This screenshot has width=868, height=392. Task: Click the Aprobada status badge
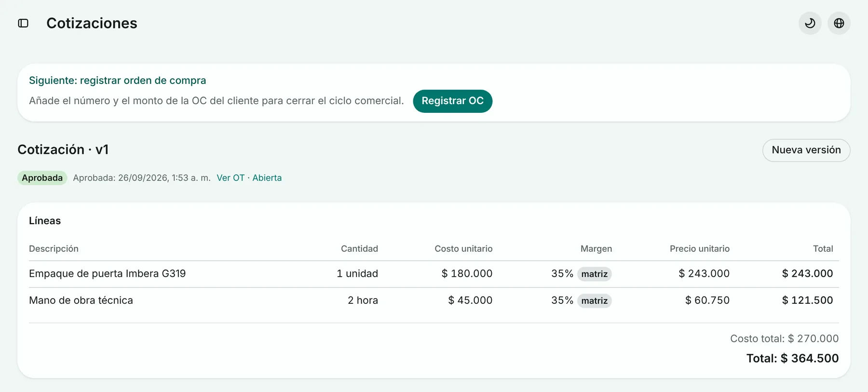42,178
